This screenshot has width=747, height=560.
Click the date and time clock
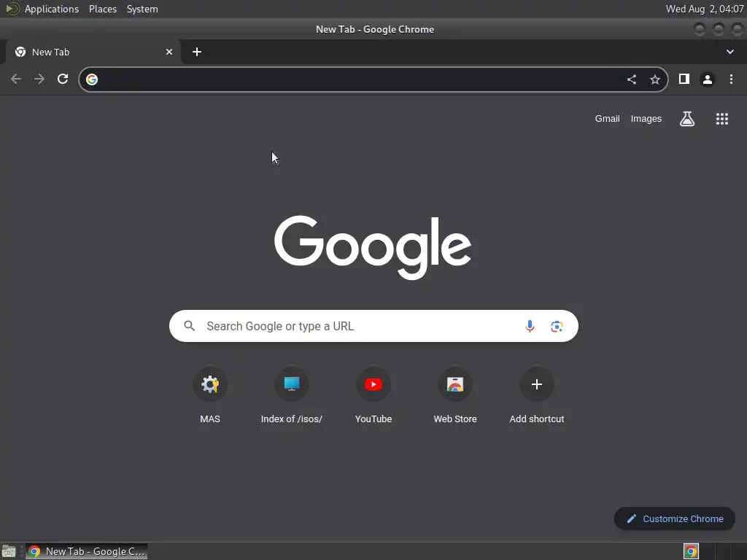pos(705,9)
